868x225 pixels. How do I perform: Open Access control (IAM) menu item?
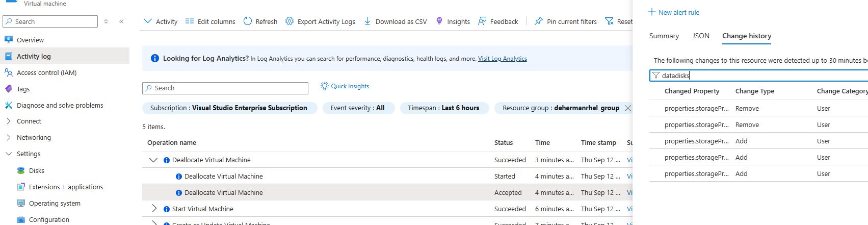pos(47,72)
